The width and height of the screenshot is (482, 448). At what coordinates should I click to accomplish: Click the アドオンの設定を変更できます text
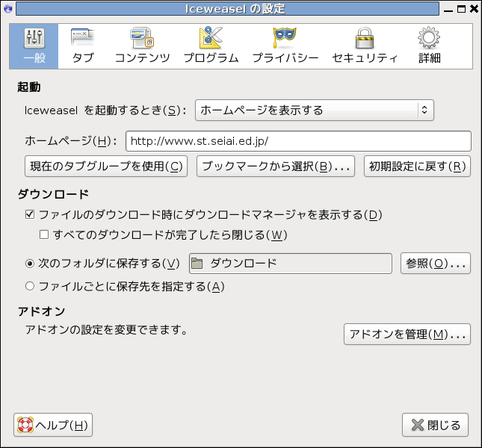pos(106,329)
